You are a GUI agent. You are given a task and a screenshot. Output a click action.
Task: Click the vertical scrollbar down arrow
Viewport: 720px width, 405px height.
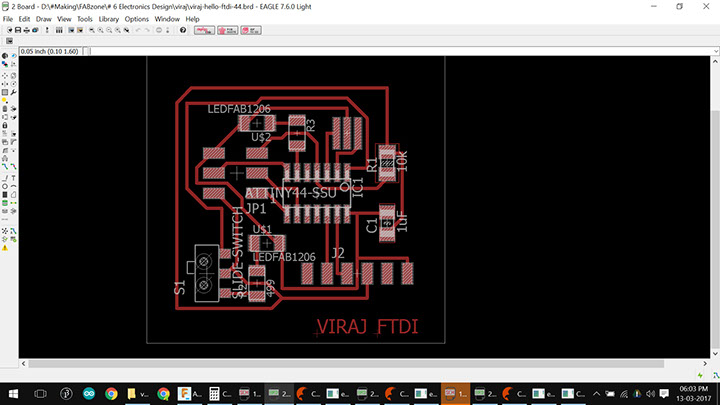point(715,354)
